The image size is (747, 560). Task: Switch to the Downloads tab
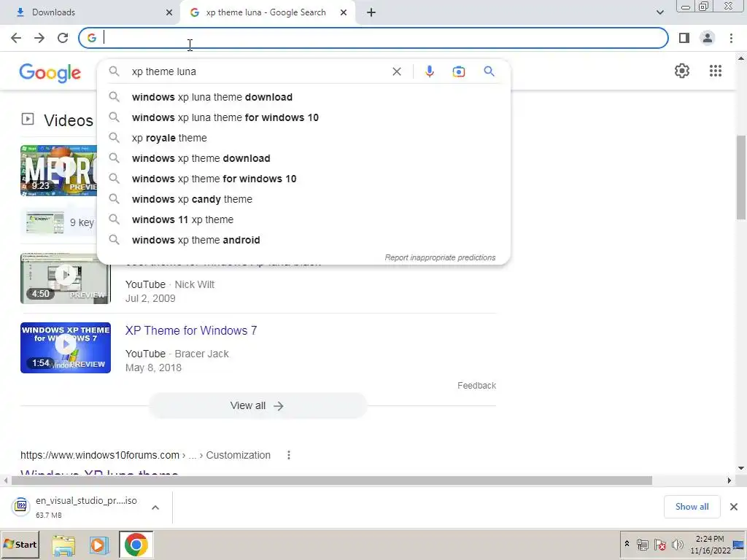click(90, 12)
